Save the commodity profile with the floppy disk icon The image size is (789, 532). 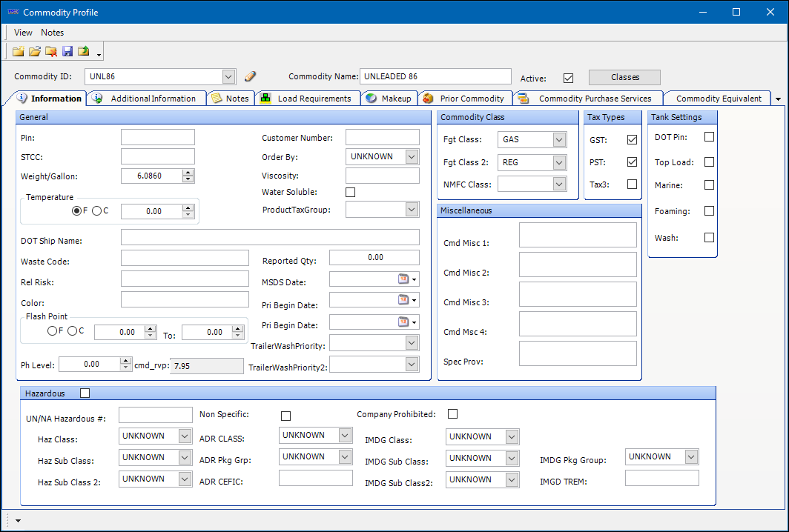click(67, 51)
